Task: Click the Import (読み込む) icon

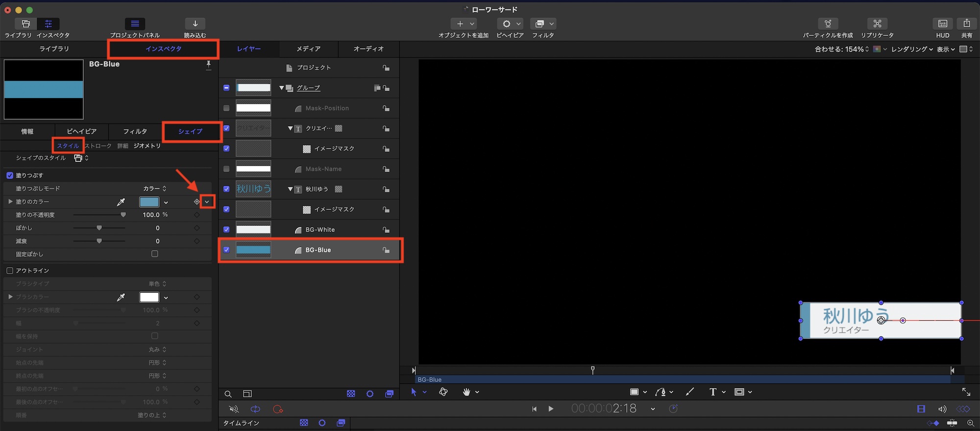Action: point(195,24)
